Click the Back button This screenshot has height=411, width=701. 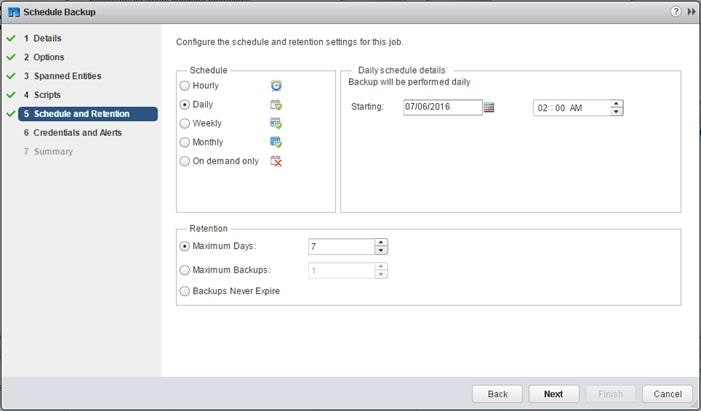pos(498,394)
